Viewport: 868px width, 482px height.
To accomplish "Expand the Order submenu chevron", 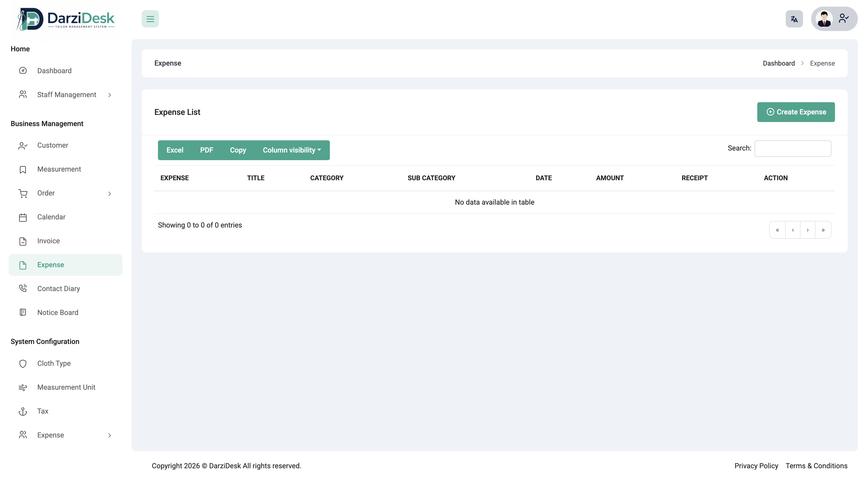I will [109, 194].
